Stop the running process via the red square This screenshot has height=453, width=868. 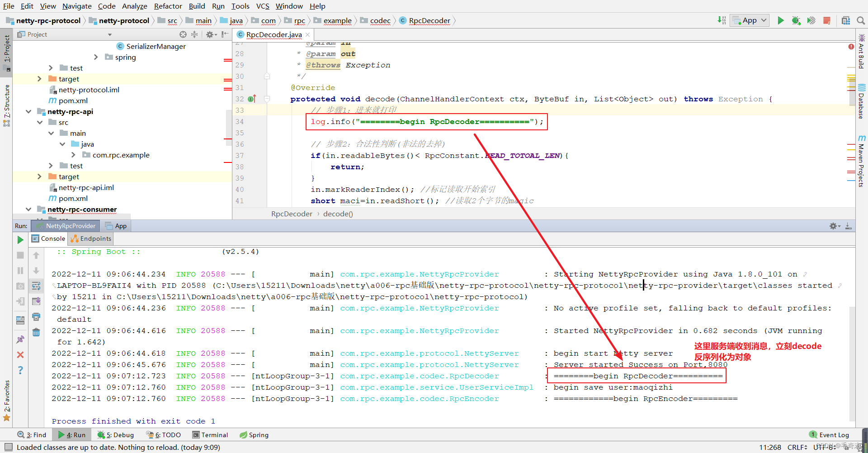click(827, 20)
